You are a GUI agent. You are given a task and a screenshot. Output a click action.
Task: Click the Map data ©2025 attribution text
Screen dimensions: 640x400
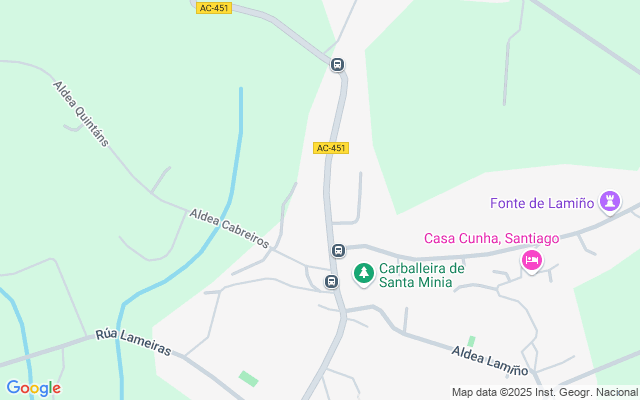tap(544, 392)
